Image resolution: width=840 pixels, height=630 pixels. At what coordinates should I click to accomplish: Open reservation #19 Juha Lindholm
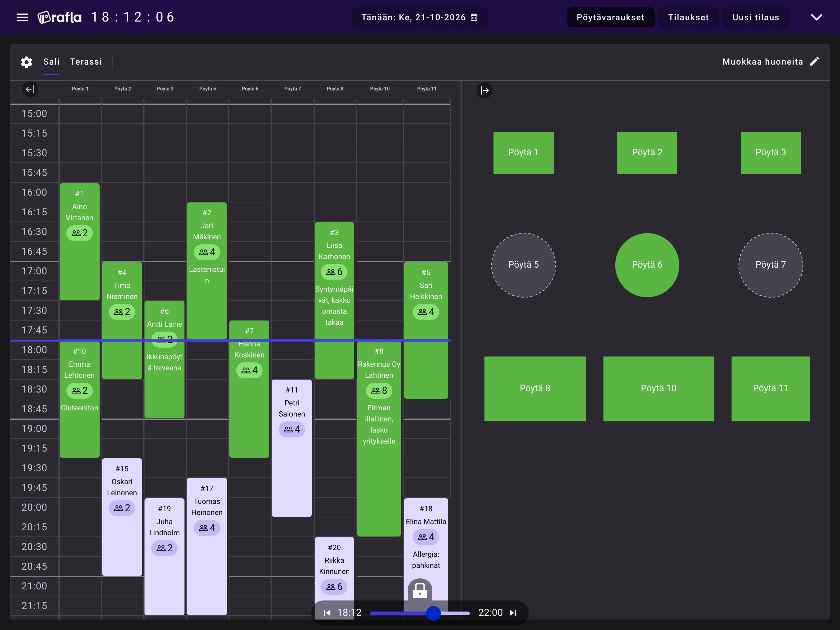tap(164, 556)
